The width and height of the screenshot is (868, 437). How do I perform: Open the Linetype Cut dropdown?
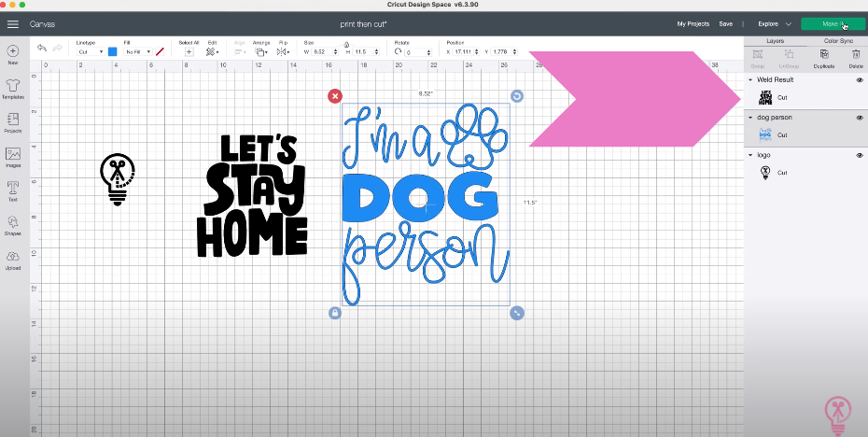click(x=91, y=51)
